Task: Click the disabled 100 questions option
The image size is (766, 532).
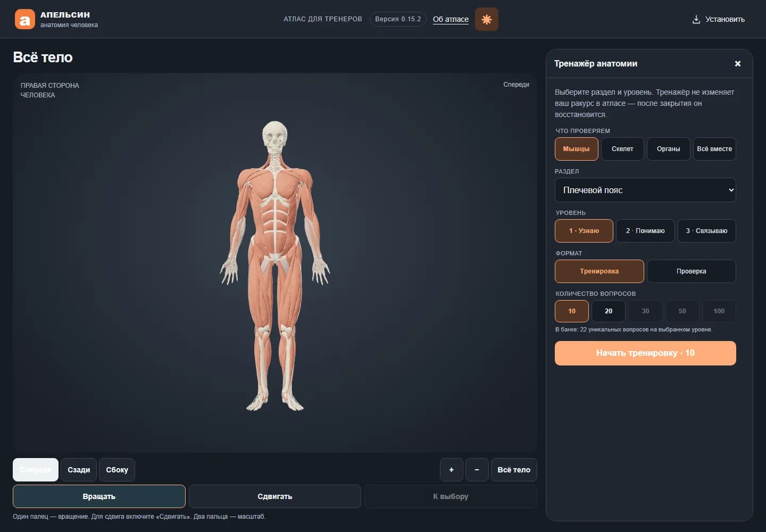Action: 719,311
